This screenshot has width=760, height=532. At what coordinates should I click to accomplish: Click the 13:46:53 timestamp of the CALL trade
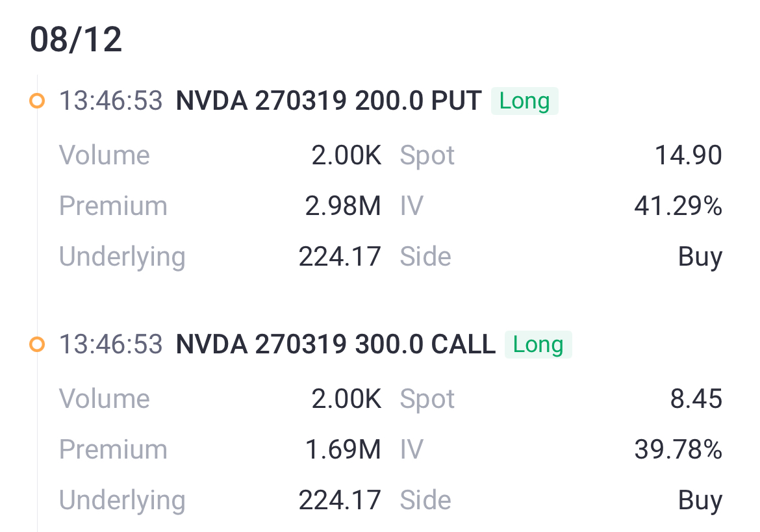[110, 344]
